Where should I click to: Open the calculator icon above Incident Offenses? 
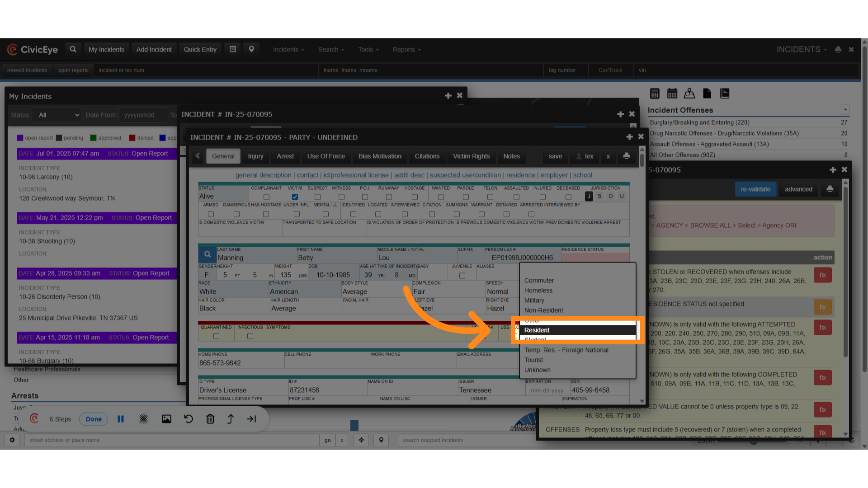pos(655,94)
